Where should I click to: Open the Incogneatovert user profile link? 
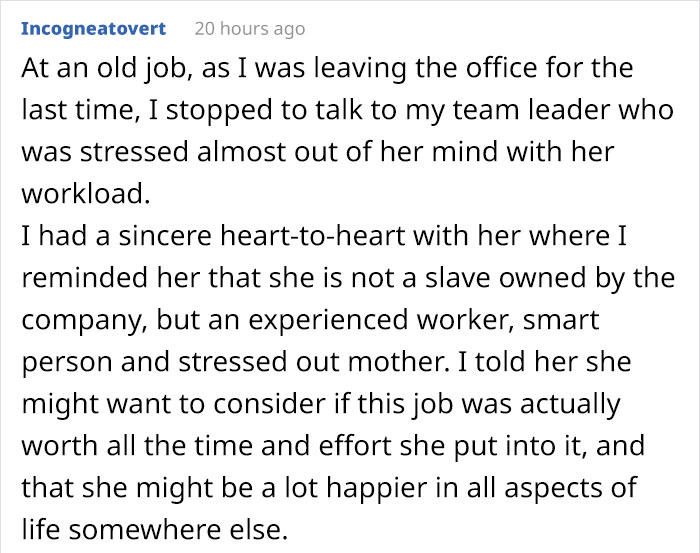(94, 29)
